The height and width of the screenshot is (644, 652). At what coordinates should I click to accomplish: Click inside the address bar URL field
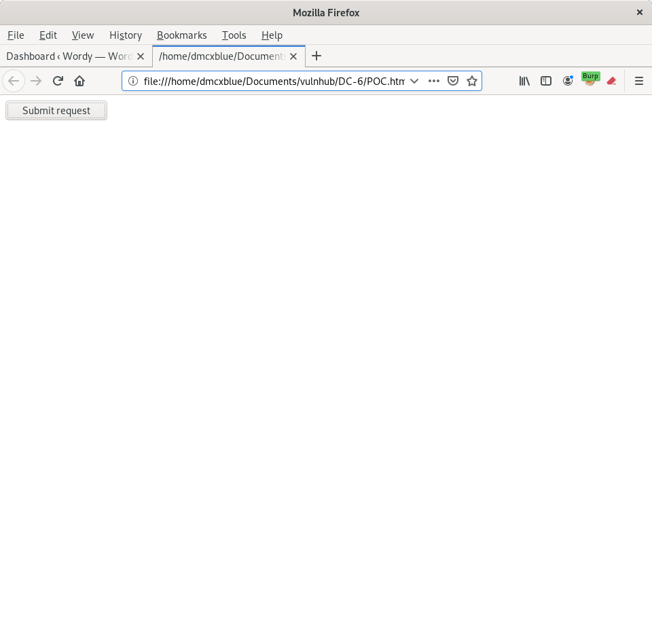(273, 81)
